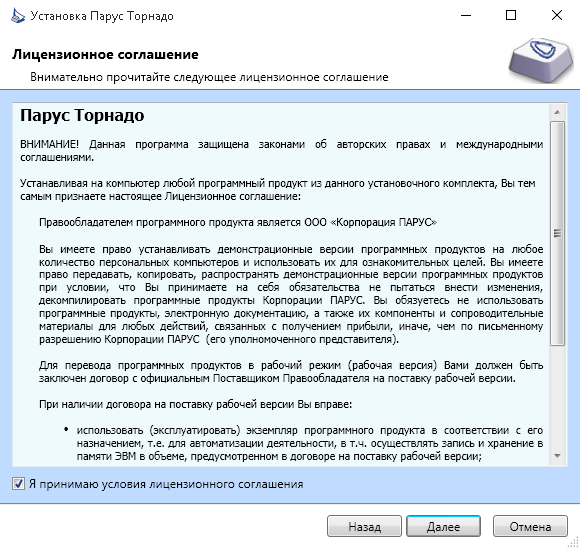Minimize the installer window
580x548 pixels.
pos(466,16)
